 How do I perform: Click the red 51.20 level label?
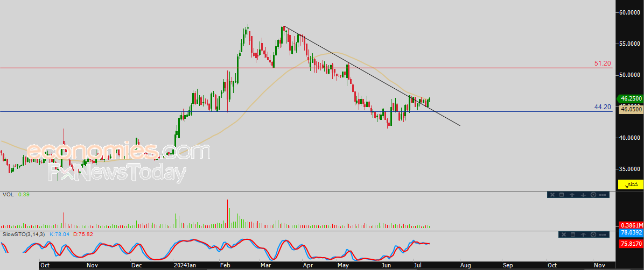tap(603, 63)
